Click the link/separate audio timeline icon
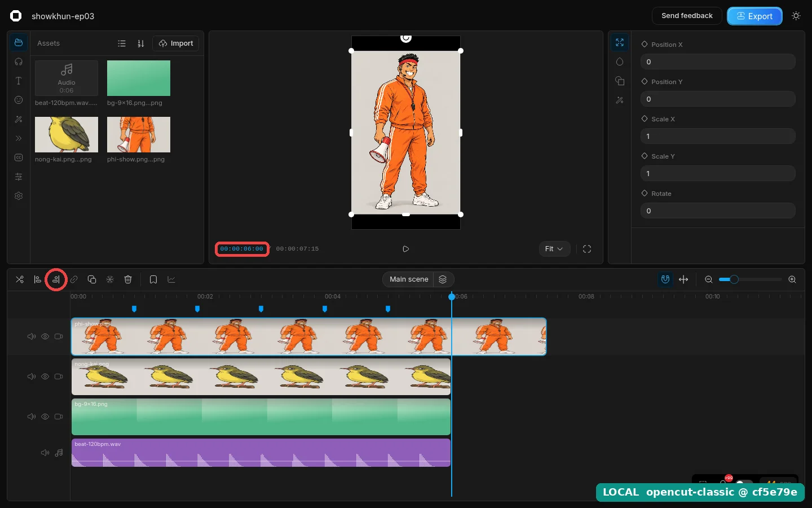This screenshot has height=508, width=812. click(74, 279)
